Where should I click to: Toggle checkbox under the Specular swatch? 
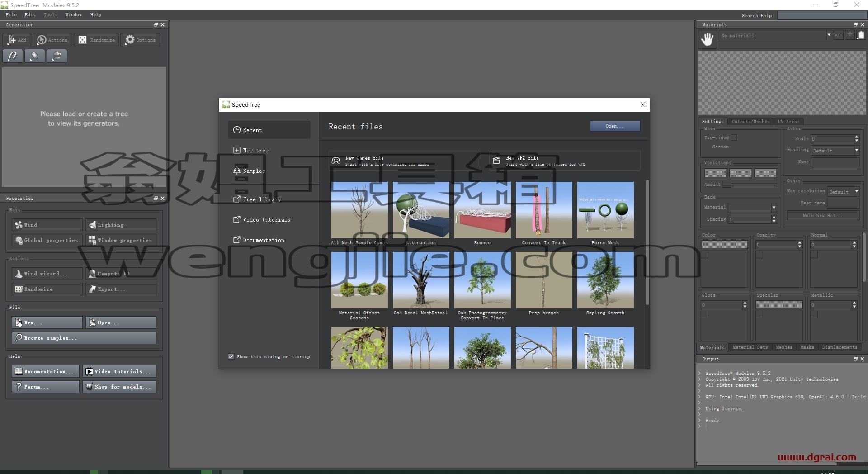pyautogui.click(x=759, y=315)
